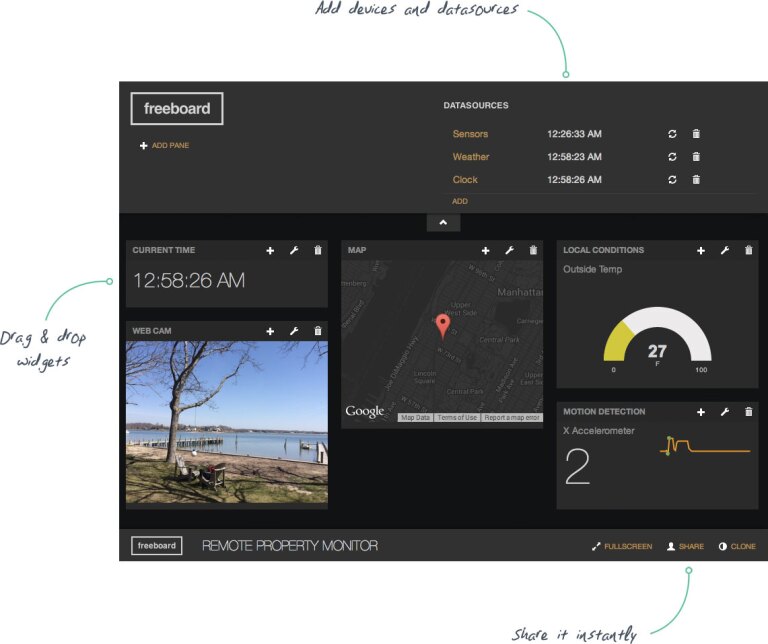Edit Local Conditions pane with wrench
Viewport: 768px width, 644px height.
(725, 251)
